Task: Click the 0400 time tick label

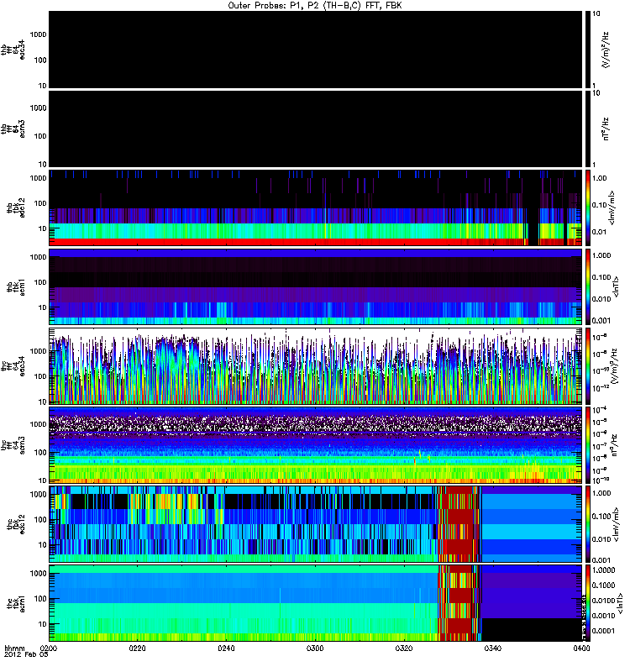Action: click(580, 650)
